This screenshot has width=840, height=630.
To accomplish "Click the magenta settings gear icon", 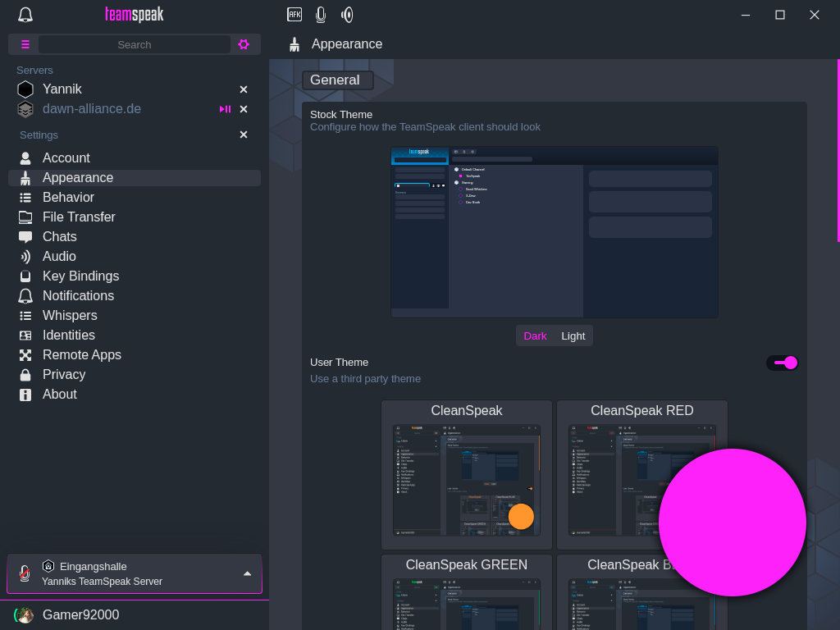I will (x=244, y=44).
